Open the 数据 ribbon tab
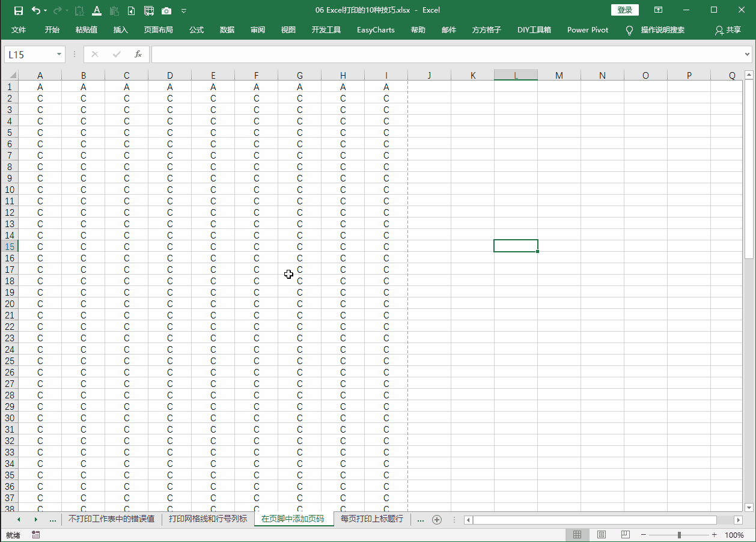The image size is (756, 542). click(x=227, y=30)
